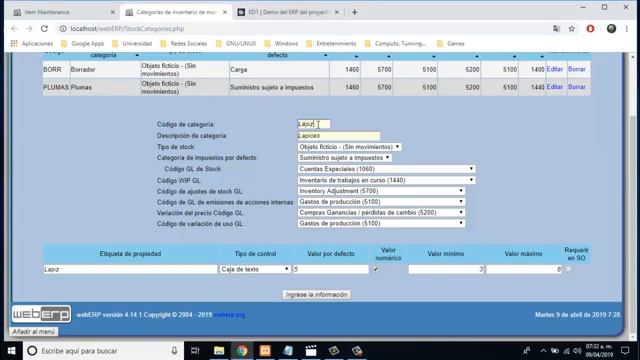Open the Windows bookmark folder
The height and width of the screenshot is (360, 640).
(x=281, y=43)
